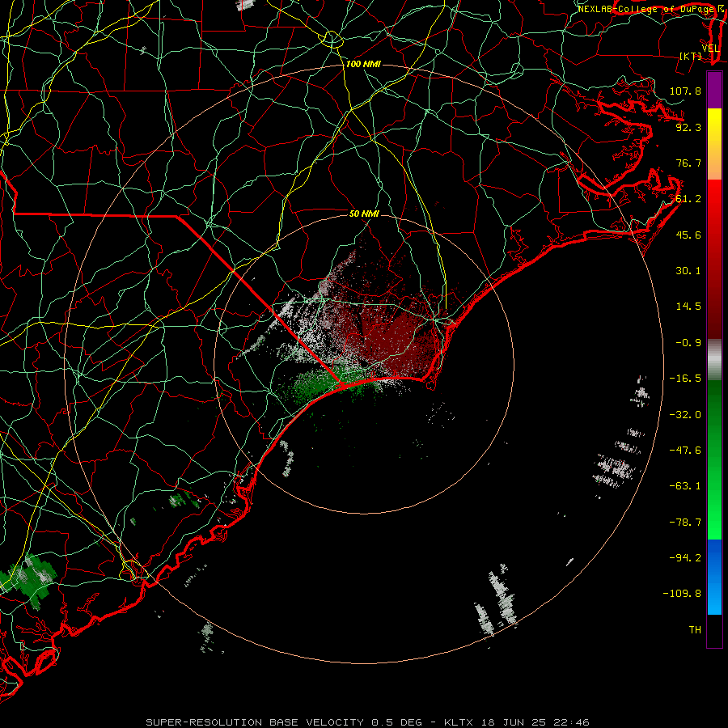Click the yellow-orange segment of the color bar
The width and height of the screenshot is (728, 728).
[x=714, y=144]
